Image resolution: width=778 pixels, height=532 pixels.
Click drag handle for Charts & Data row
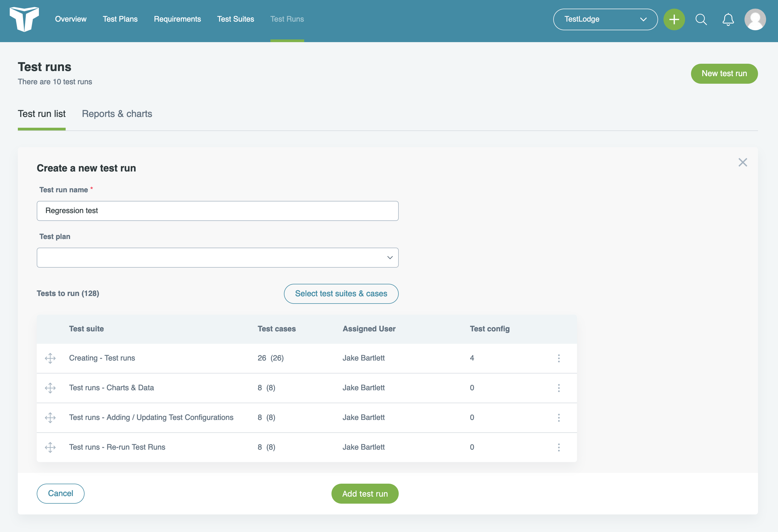click(50, 388)
